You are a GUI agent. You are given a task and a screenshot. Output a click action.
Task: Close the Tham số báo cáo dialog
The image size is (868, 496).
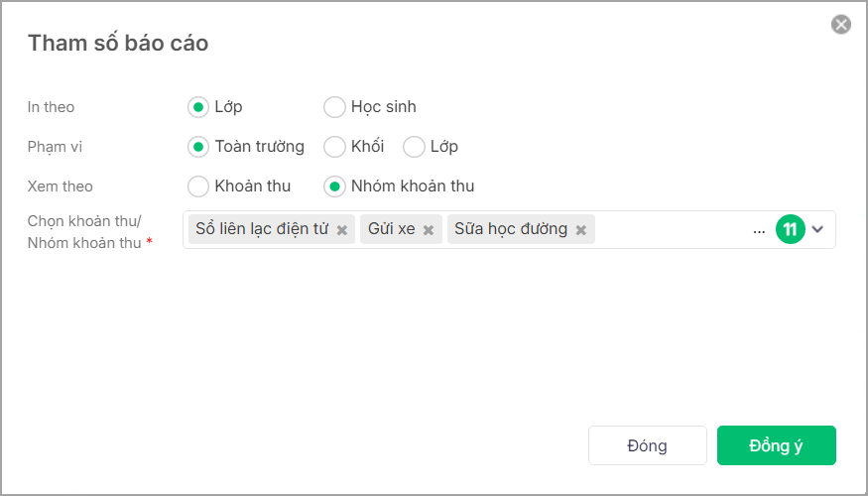(841, 25)
